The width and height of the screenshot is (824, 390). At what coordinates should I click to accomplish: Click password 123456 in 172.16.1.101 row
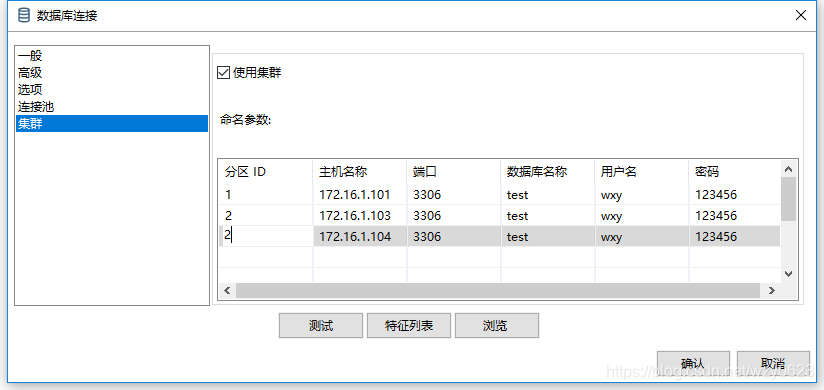(x=735, y=194)
